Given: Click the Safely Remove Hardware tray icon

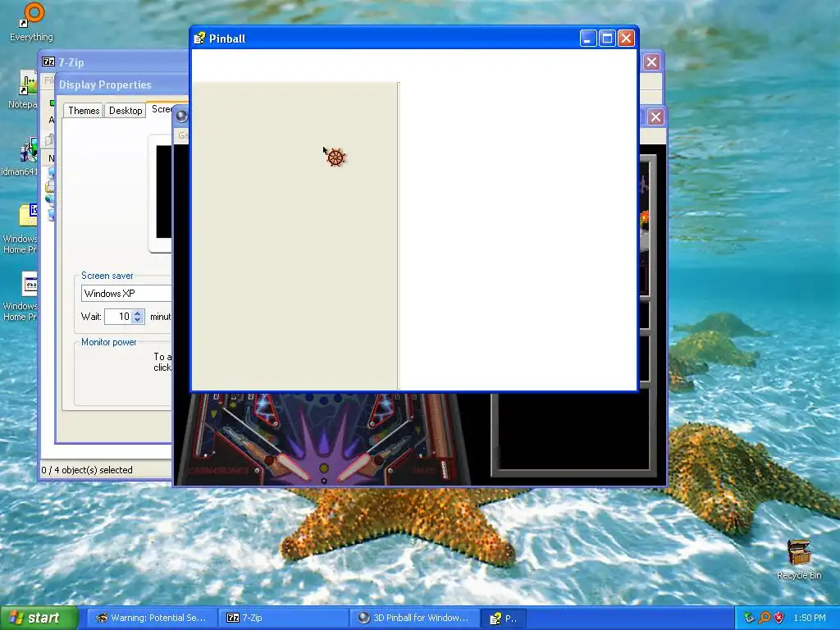Looking at the screenshot, I should (x=748, y=618).
